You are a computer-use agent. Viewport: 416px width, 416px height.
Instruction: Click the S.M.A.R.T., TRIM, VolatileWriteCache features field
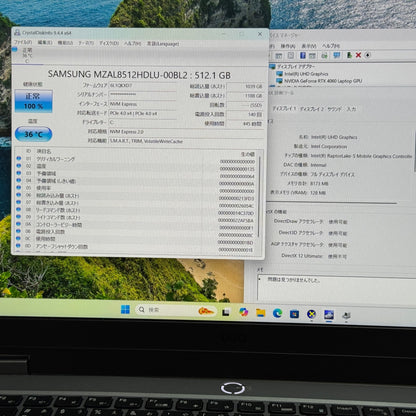186,141
